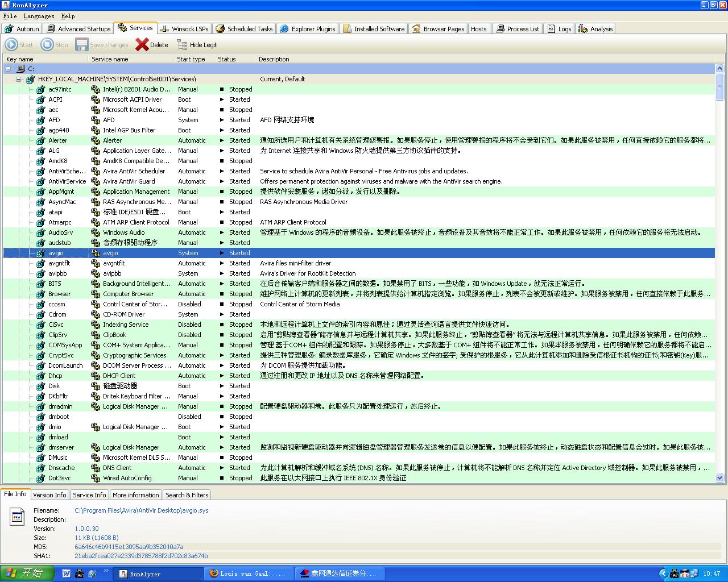728x582 pixels.
Task: Click gear icon beside Avira AntiVir Scheduler
Action: pyautogui.click(x=96, y=171)
